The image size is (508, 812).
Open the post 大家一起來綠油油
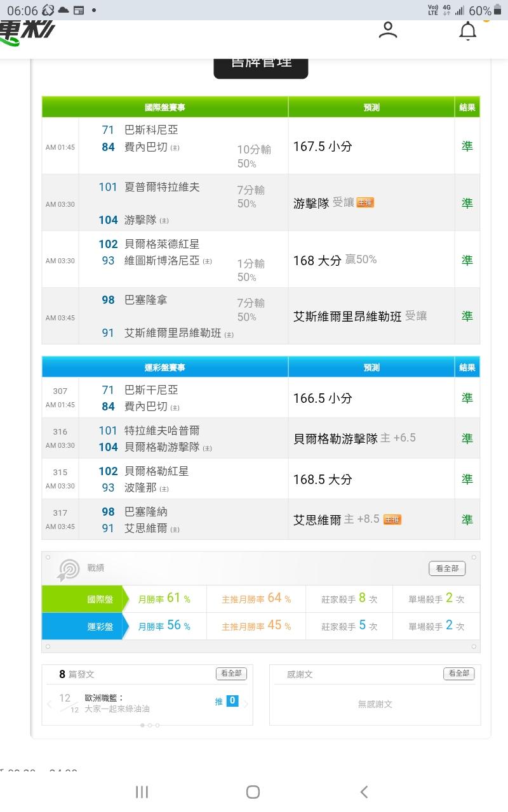(x=117, y=709)
